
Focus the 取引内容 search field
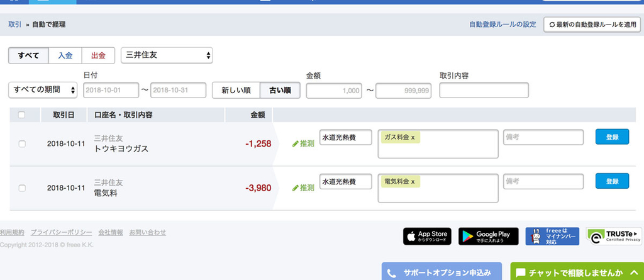(484, 91)
